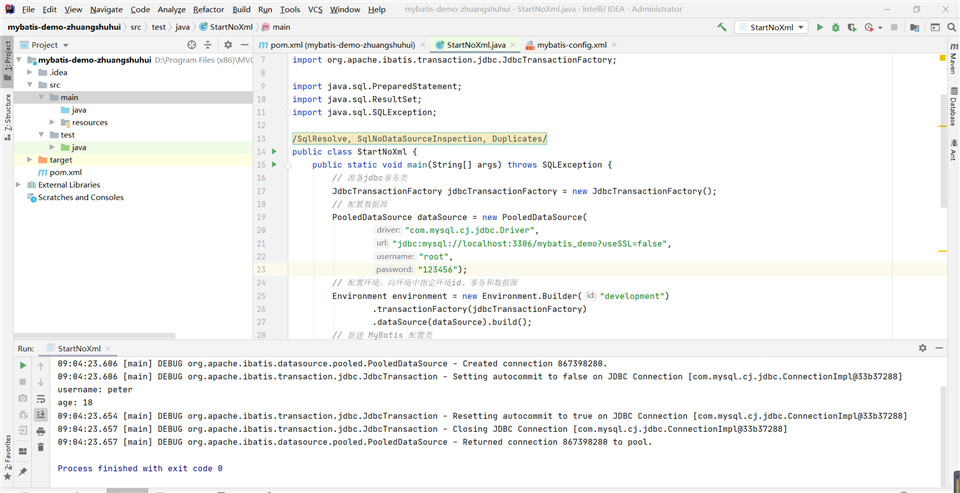Toggle the Database tool window
This screenshot has width=960, height=493.
pos(953,107)
